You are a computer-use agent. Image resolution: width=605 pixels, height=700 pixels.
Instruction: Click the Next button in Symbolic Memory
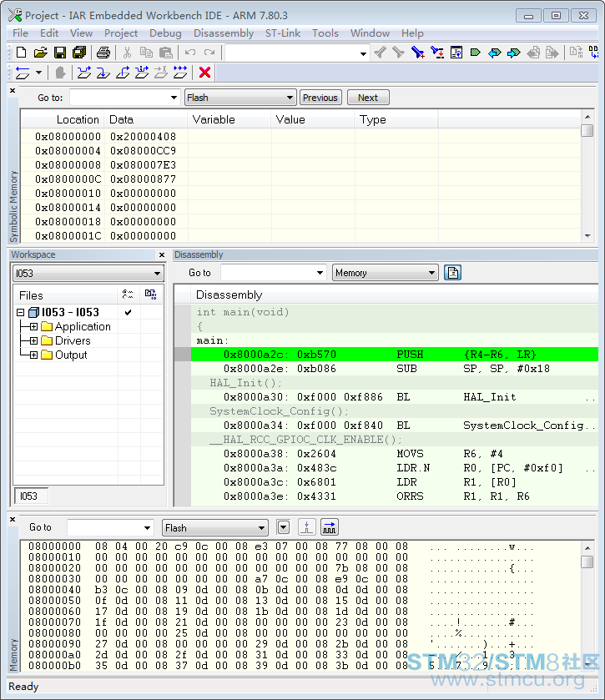(368, 98)
